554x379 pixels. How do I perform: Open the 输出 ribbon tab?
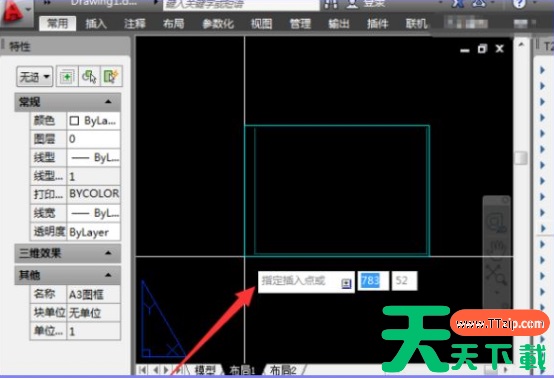tap(338, 24)
